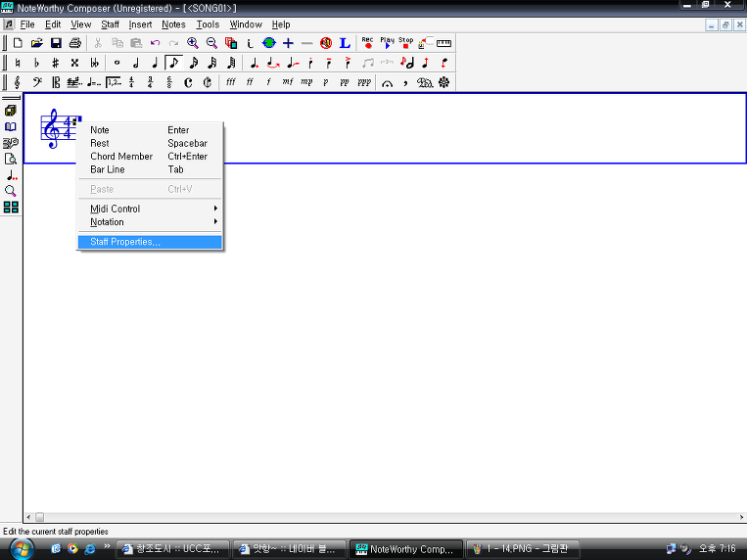Image resolution: width=747 pixels, height=560 pixels.
Task: Insert common time symbol
Action: coord(188,82)
